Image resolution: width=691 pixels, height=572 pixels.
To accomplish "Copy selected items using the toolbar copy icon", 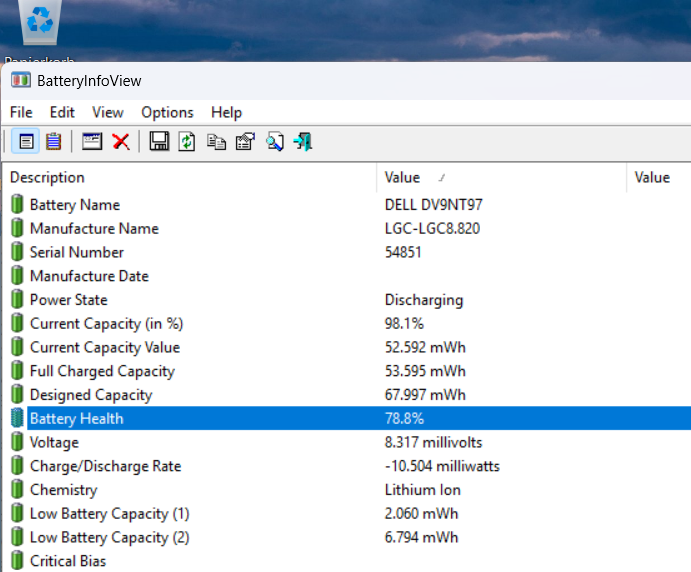I will 216,142.
